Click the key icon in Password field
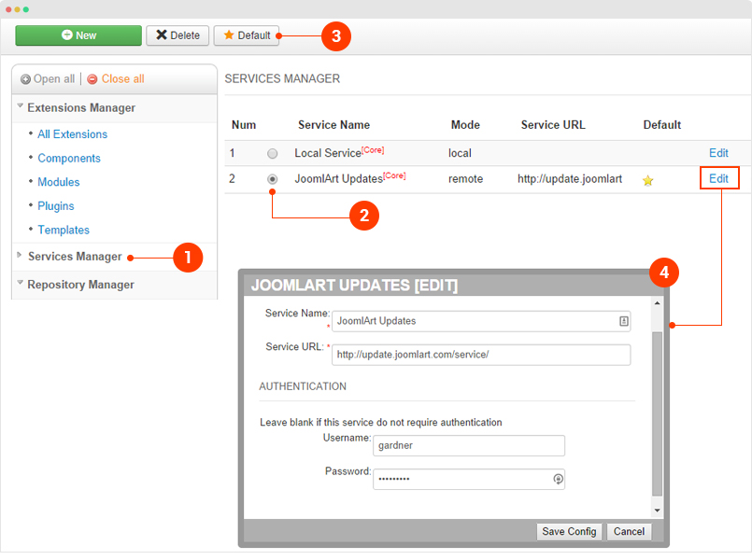This screenshot has height=560, width=752. (x=558, y=479)
